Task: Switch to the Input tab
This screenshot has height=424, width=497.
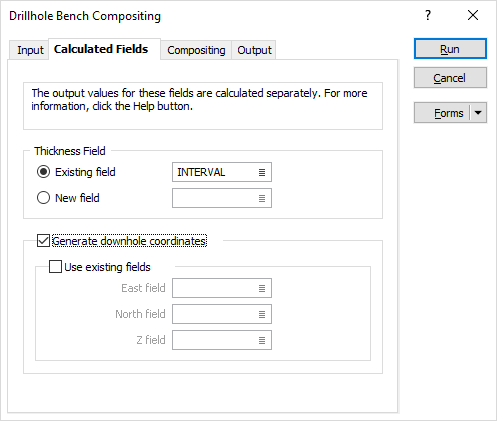Action: [30, 50]
